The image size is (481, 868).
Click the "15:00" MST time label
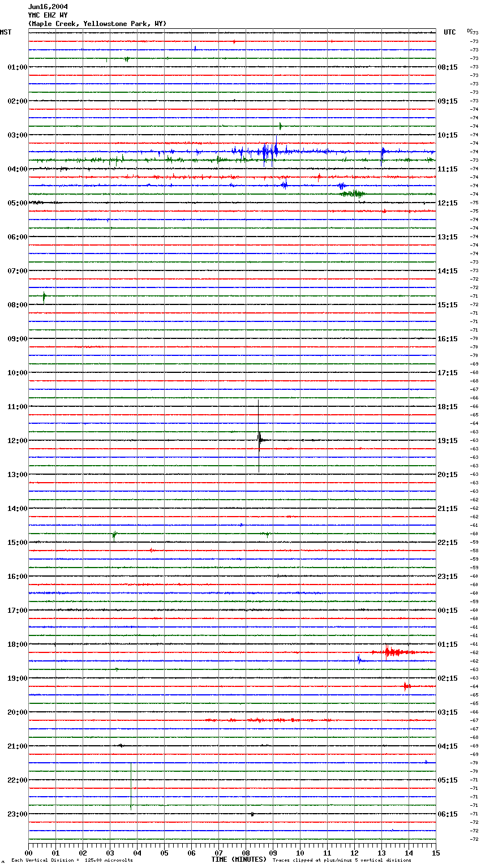tap(18, 543)
